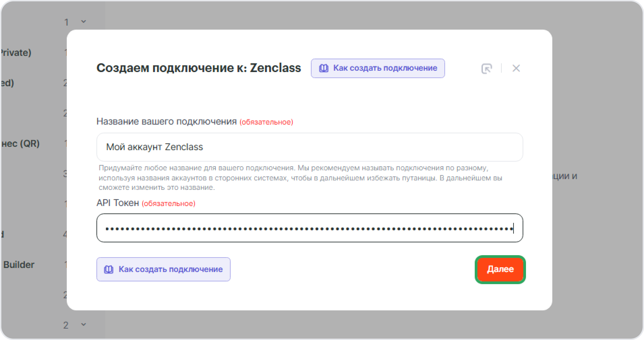The height and width of the screenshot is (340, 644).
Task: Click the number 2 beside the bottom chevron
Action: (x=66, y=325)
